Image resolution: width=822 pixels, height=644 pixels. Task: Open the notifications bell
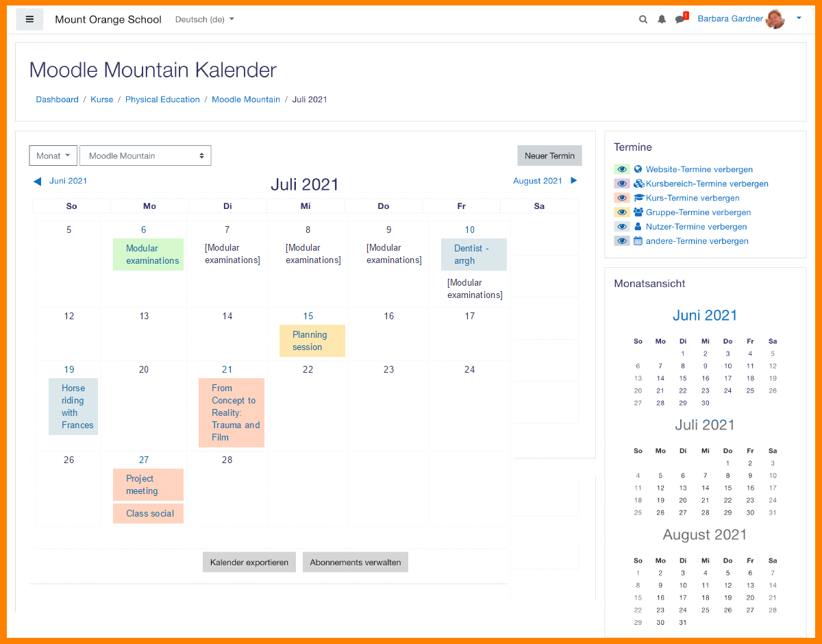(662, 19)
